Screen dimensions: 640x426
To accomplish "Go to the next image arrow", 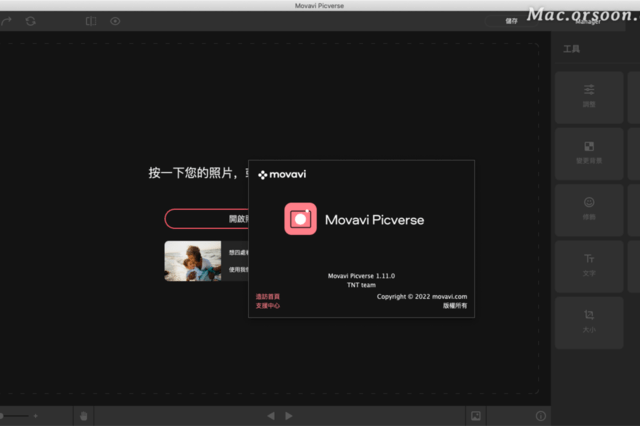I will point(289,416).
